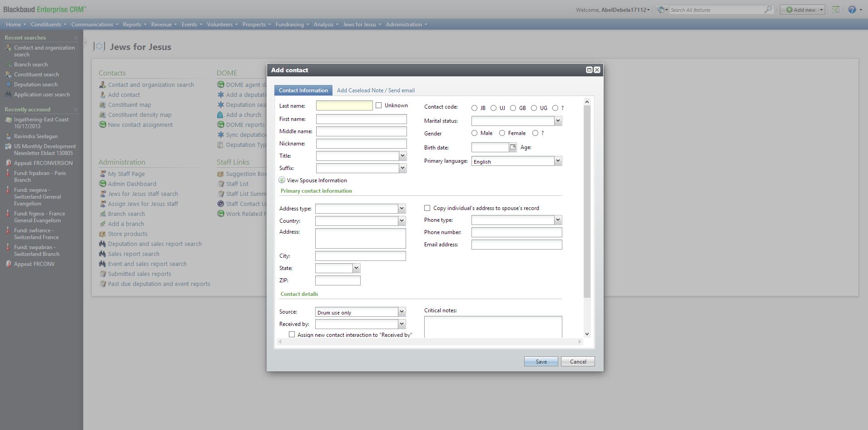Select the Contact Information tab
The height and width of the screenshot is (430, 868).
(x=303, y=90)
